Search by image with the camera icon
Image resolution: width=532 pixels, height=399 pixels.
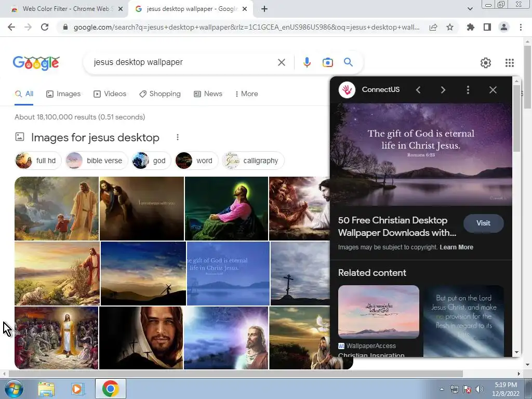pyautogui.click(x=327, y=62)
